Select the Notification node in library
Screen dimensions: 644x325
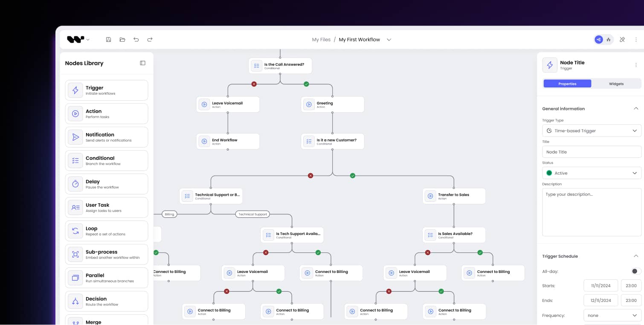pyautogui.click(x=107, y=137)
